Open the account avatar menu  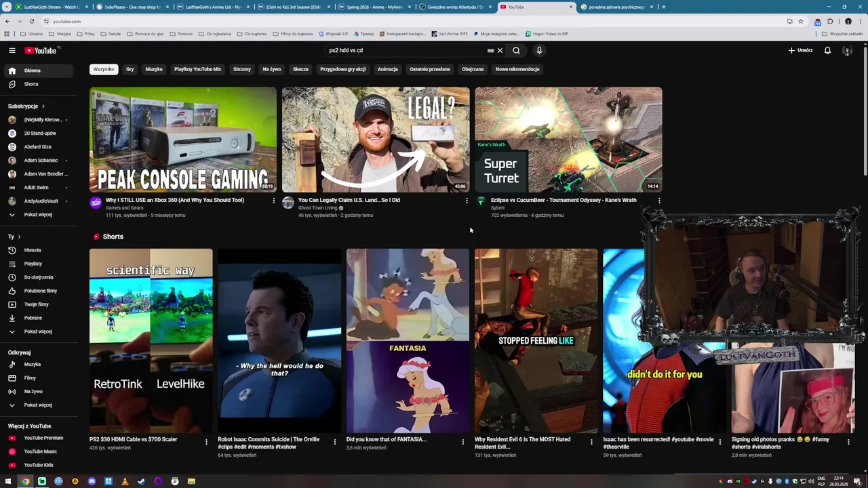847,50
